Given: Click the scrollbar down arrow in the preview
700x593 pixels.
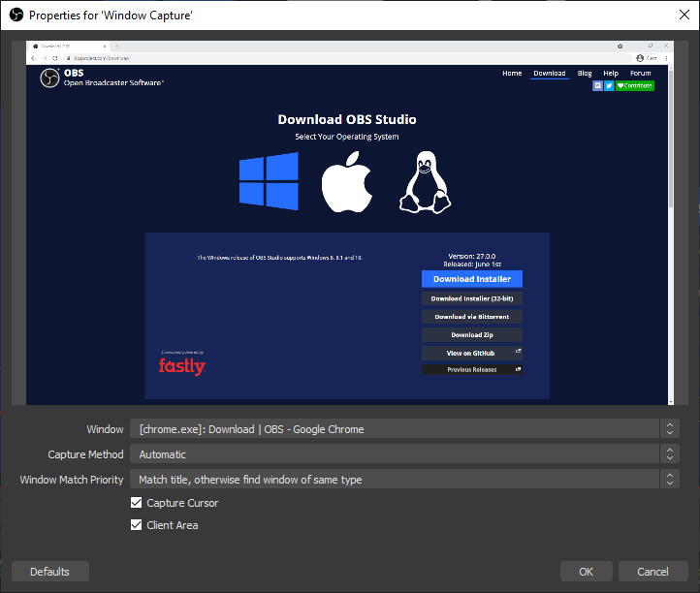Looking at the screenshot, I should point(671,402).
